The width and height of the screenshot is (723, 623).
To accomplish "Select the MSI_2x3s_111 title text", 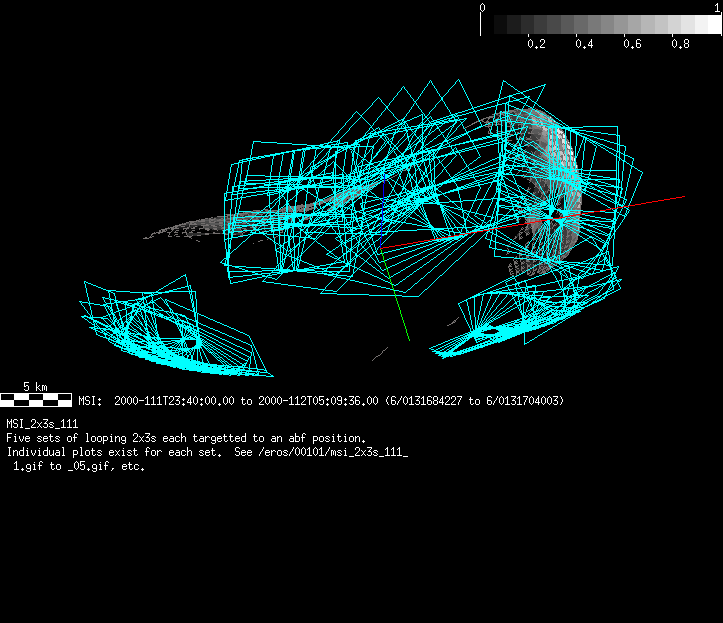I will 42,424.
